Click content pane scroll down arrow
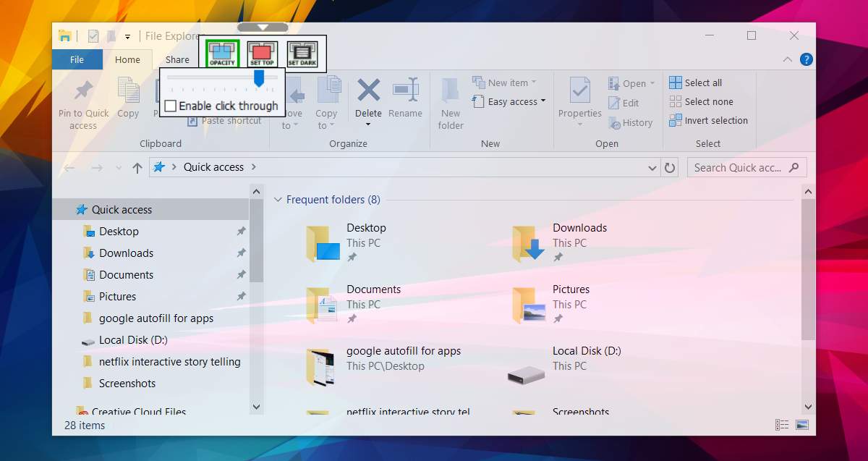Screen dimensions: 868x461 tap(809, 407)
